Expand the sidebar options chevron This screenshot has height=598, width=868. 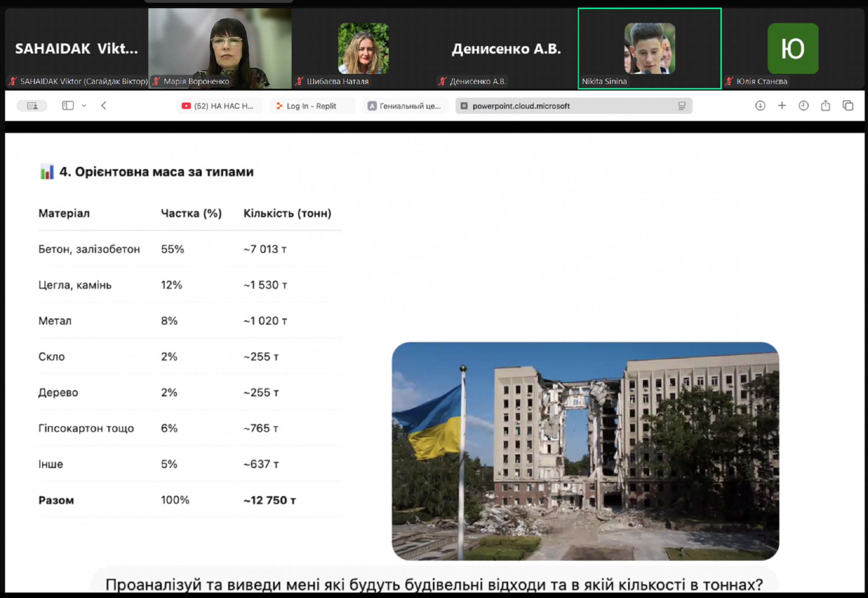pyautogui.click(x=84, y=105)
